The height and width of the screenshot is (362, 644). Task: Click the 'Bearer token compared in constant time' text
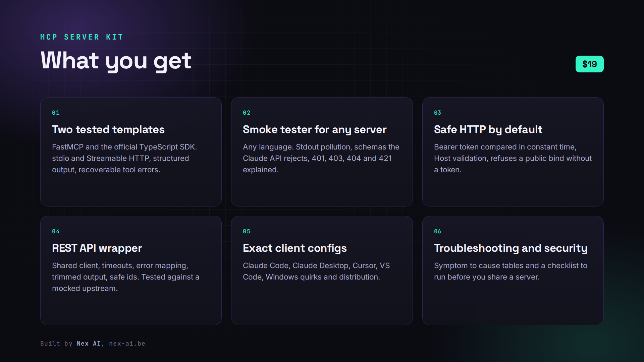(513, 158)
